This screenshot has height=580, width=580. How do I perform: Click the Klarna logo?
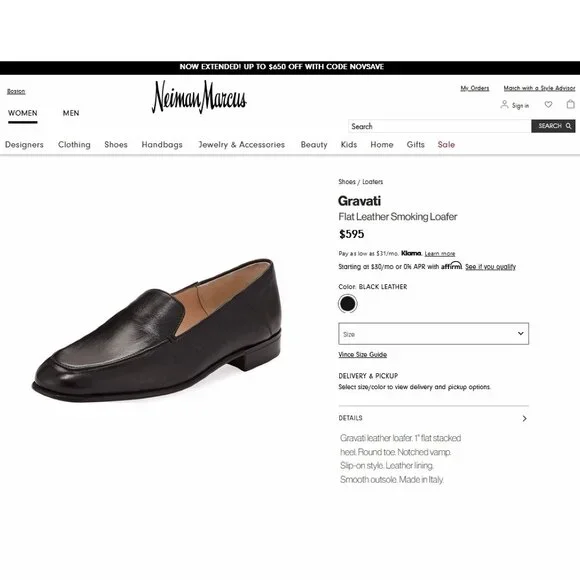pyautogui.click(x=411, y=253)
